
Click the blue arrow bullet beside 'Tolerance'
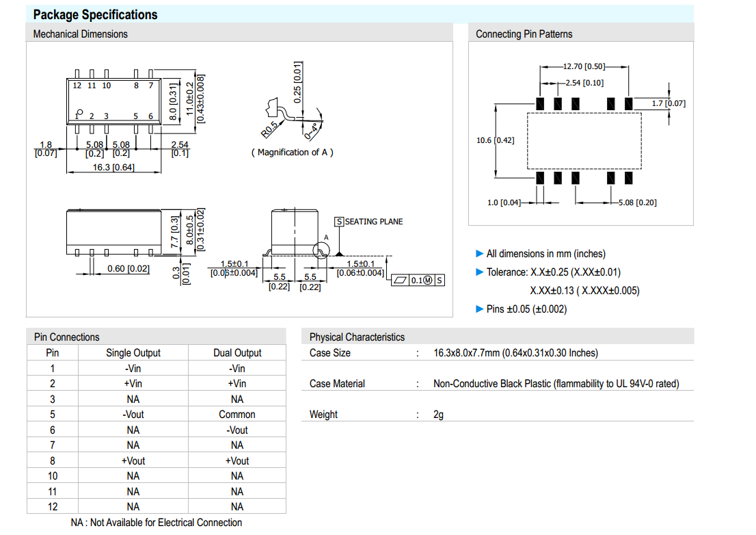[x=479, y=272]
